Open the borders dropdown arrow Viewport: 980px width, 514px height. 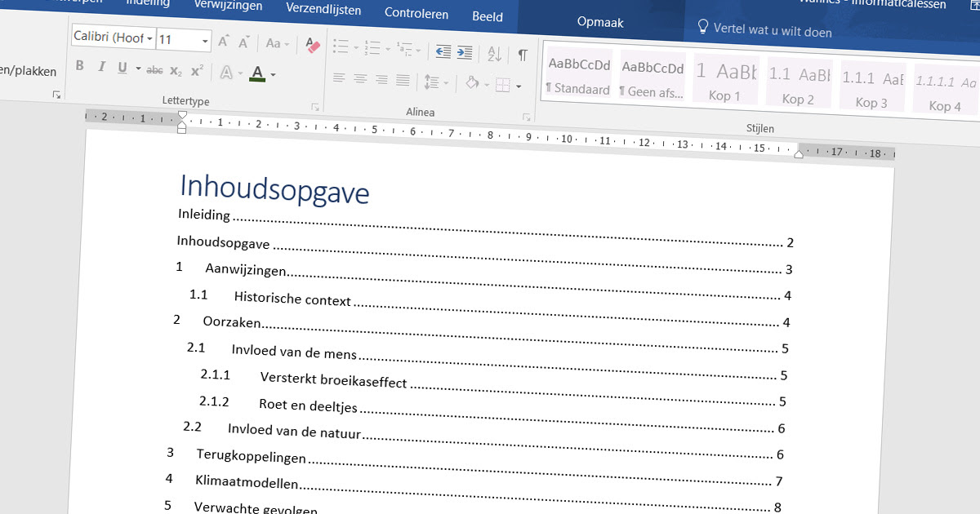pos(519,86)
